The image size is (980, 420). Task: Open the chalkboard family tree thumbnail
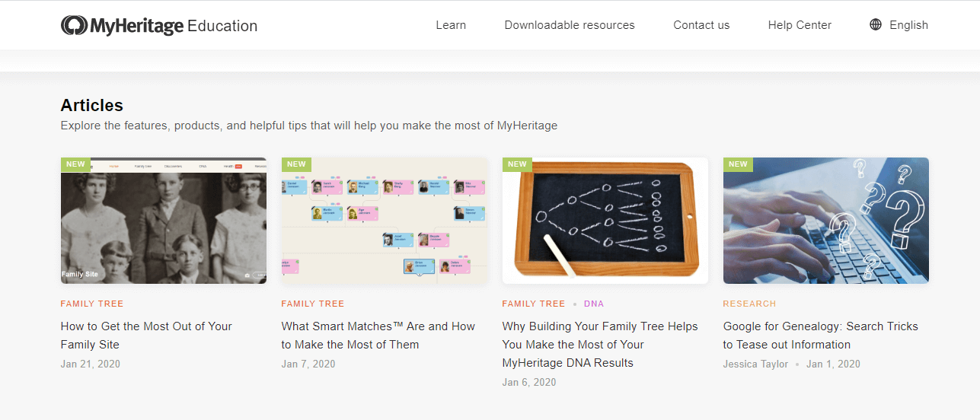(x=605, y=221)
